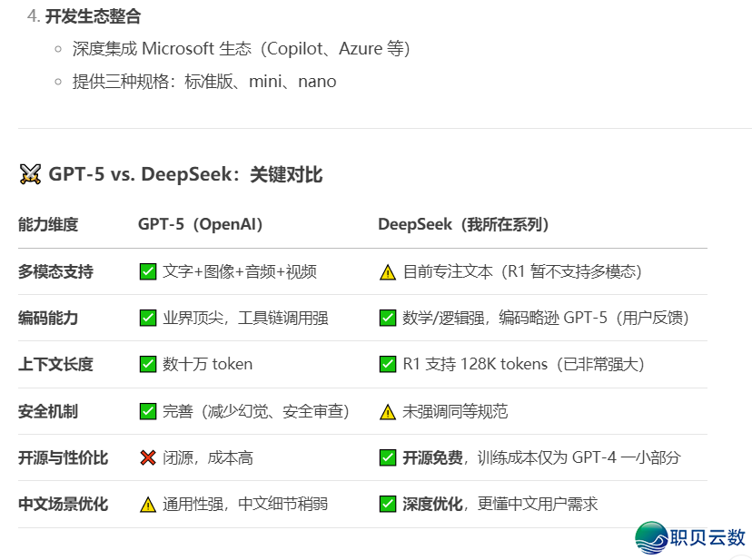The width and height of the screenshot is (752, 560).
Task: Click the row label 安全机制
Action: 48,411
